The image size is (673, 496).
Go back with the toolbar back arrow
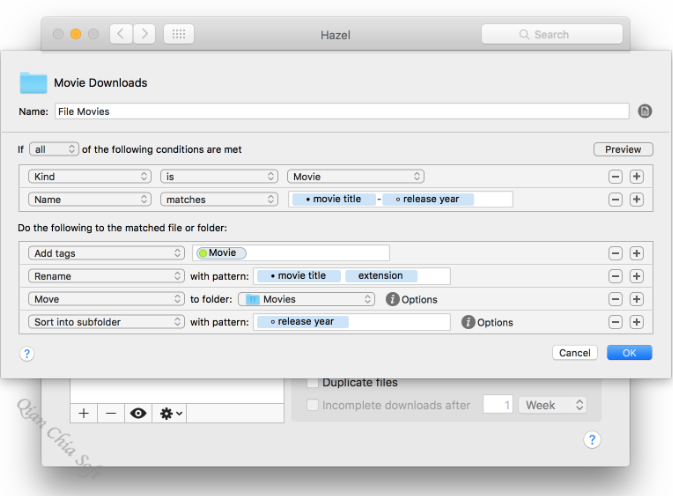(121, 34)
